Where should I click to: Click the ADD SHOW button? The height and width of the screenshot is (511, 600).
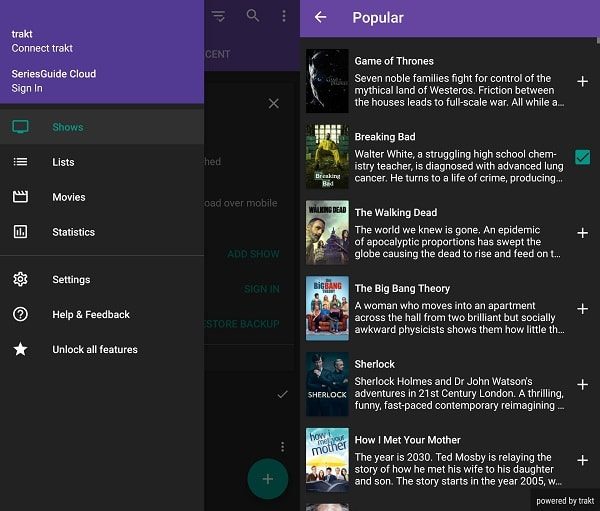tap(253, 254)
